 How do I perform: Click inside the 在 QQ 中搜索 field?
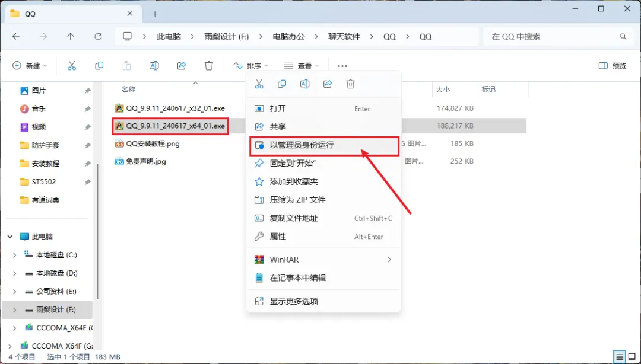[x=557, y=37]
